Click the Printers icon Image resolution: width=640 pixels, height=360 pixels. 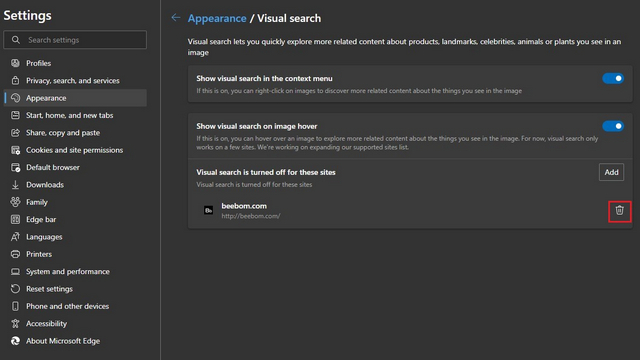(16, 254)
